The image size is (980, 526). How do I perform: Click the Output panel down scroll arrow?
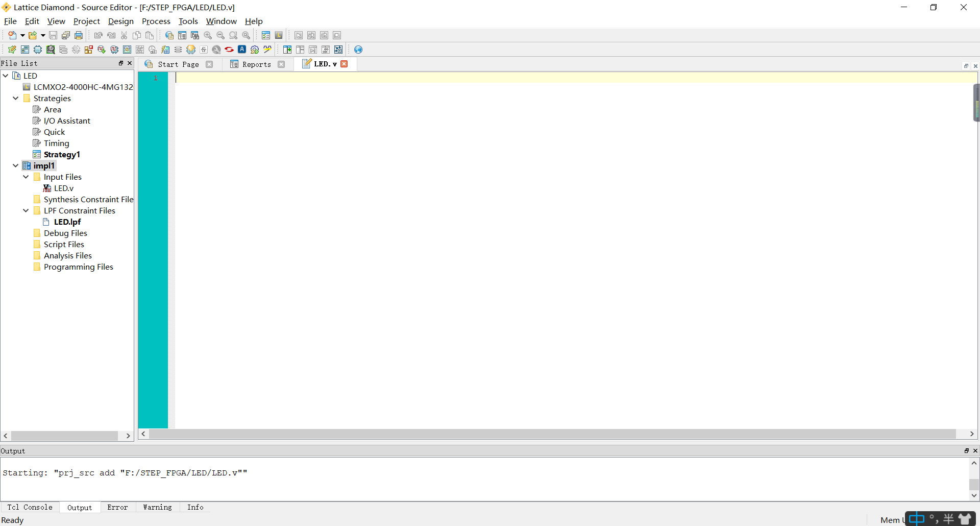[x=974, y=495]
